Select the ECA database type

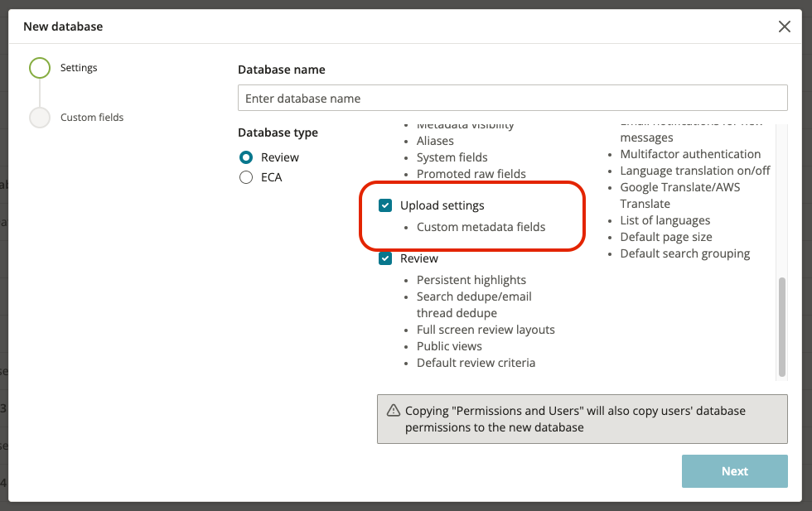246,177
